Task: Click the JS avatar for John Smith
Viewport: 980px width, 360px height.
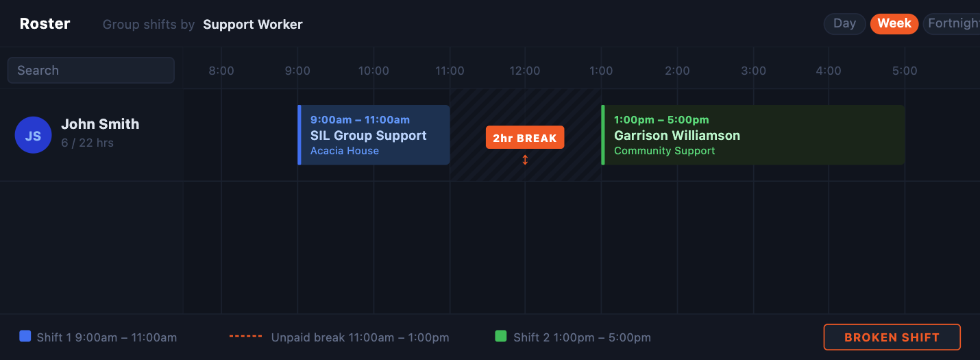Action: pos(33,135)
